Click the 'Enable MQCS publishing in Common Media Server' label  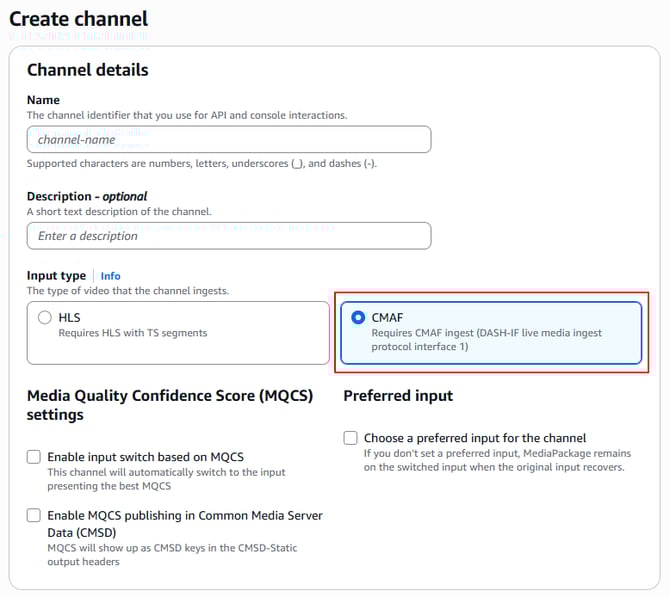[185, 516]
